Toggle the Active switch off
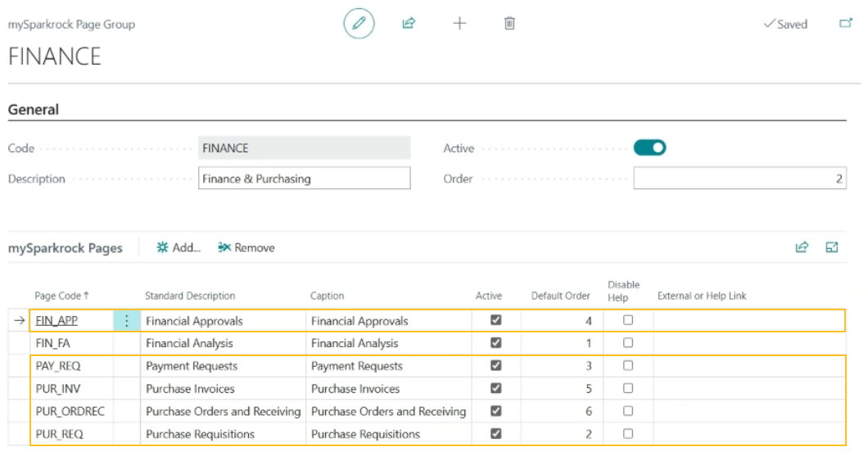The width and height of the screenshot is (868, 456). point(649,148)
